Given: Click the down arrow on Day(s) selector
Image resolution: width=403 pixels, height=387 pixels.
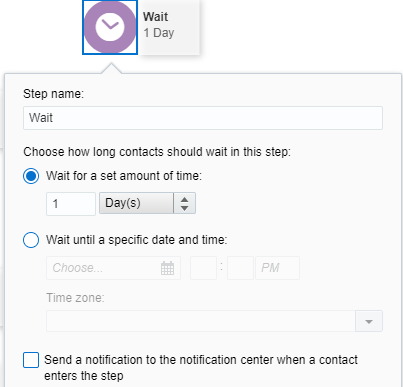Looking at the screenshot, I should click(x=184, y=208).
